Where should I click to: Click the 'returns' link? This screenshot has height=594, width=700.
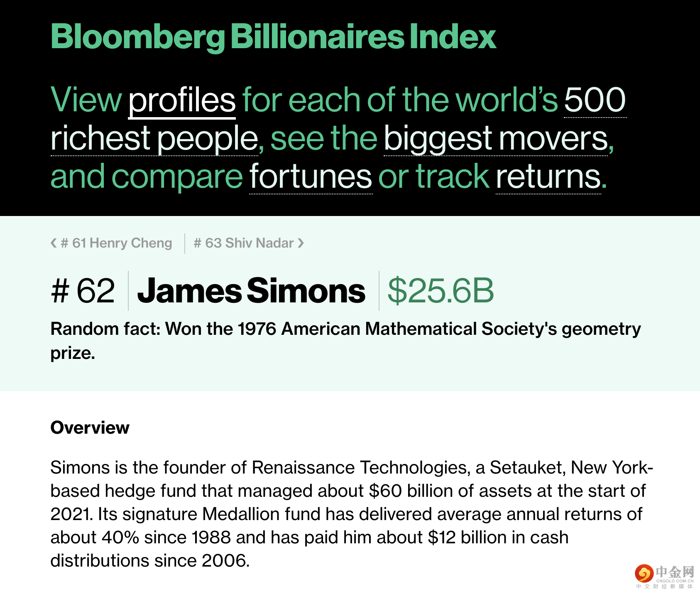tap(548, 177)
